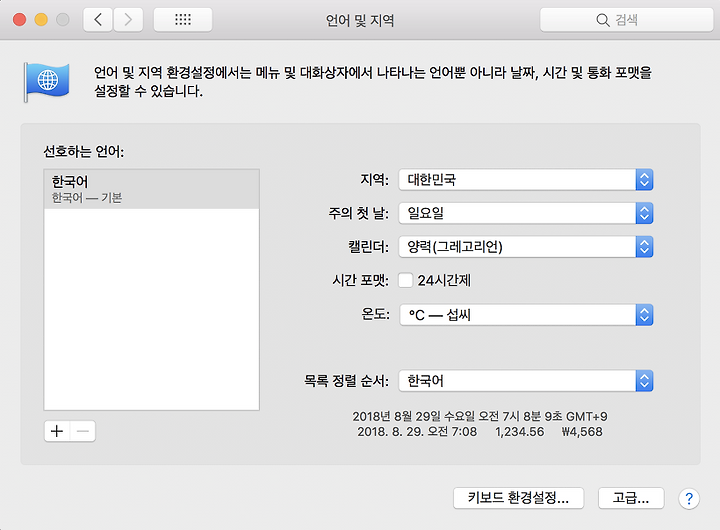The width and height of the screenshot is (720, 530).
Task: Click the sample currency value ₩4,568
Action: click(582, 432)
